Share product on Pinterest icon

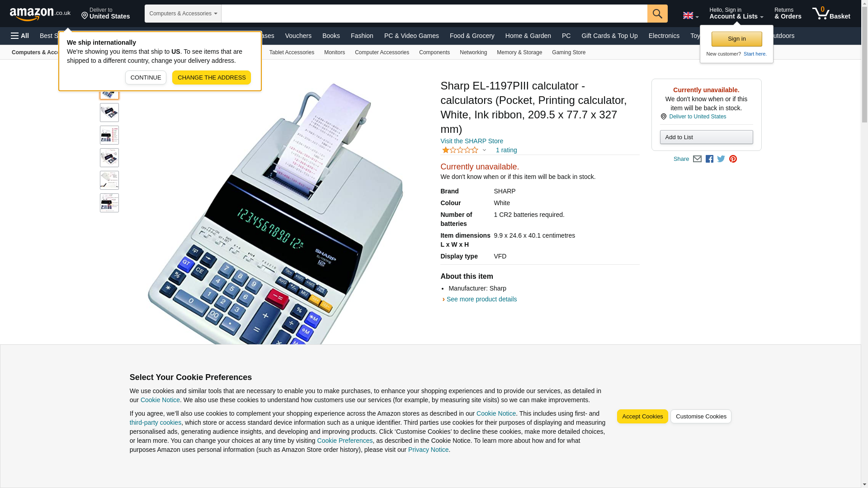[733, 159]
